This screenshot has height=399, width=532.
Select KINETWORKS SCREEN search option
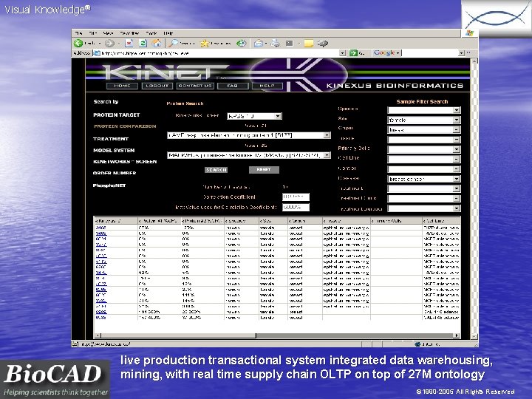pyautogui.click(x=125, y=162)
